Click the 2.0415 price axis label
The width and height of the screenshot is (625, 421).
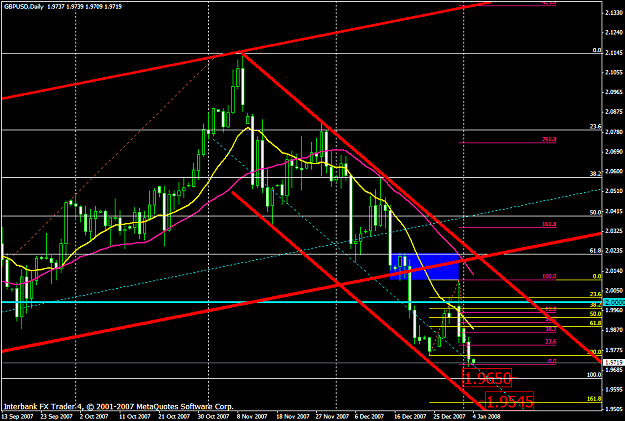point(614,211)
